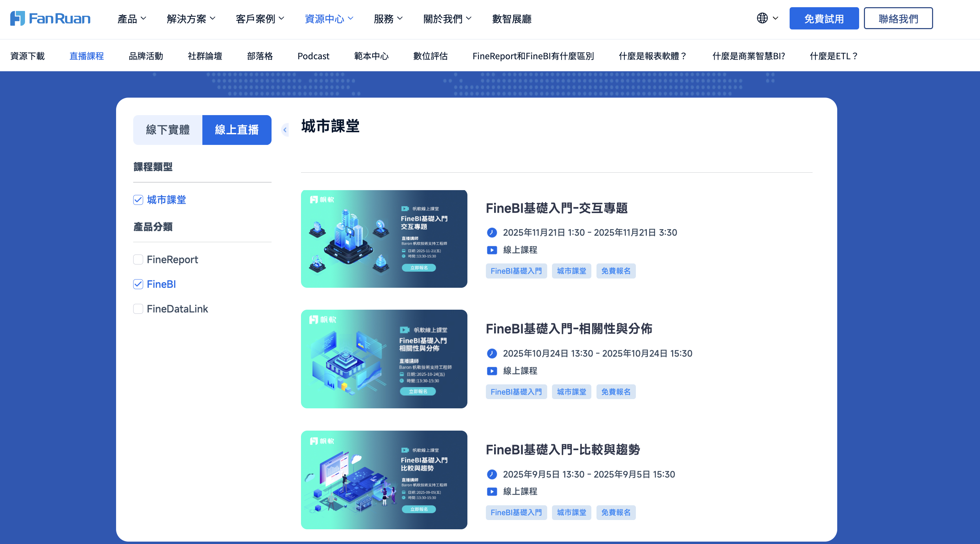Click the 聯絡我們 button
Screen dimensions: 980x544
tap(898, 18)
